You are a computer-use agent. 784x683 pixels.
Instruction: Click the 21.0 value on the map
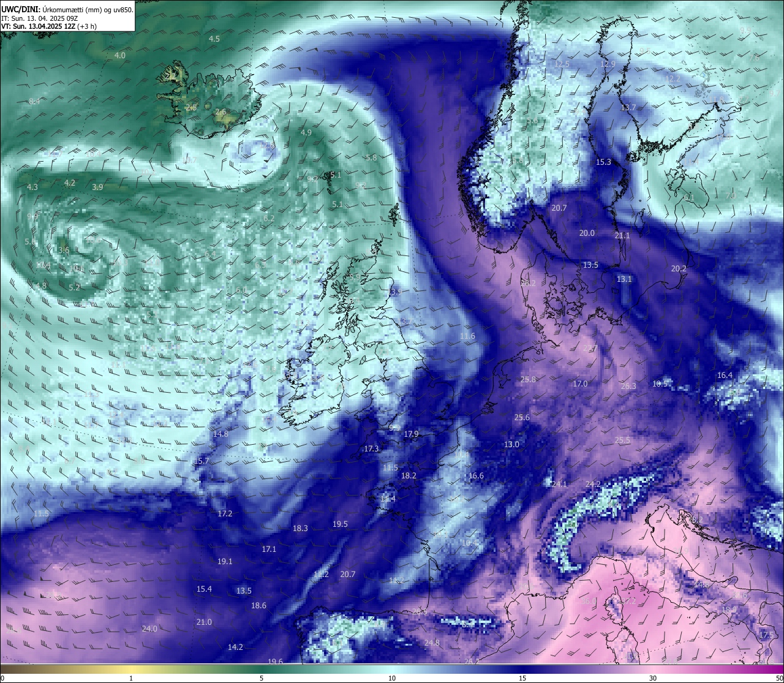tap(204, 622)
